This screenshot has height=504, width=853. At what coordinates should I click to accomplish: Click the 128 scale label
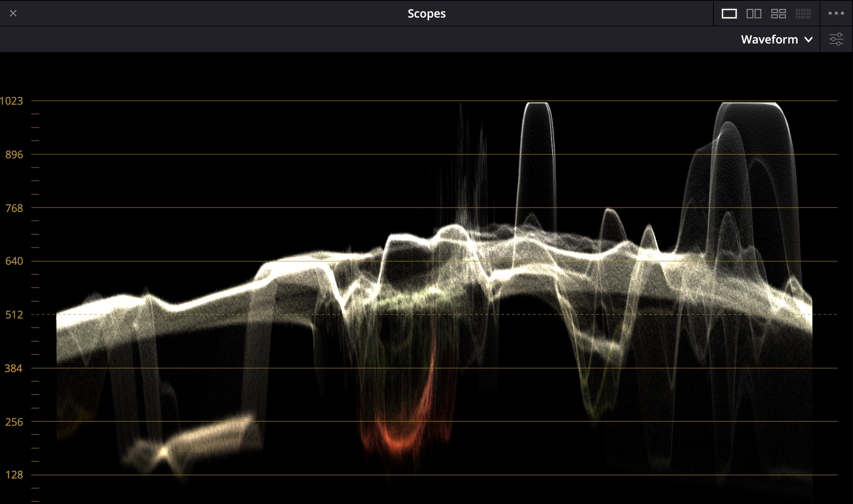point(14,475)
